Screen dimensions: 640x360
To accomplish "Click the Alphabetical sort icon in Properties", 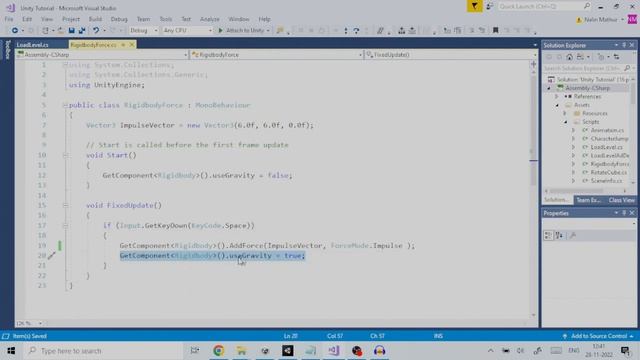I will coord(559,236).
